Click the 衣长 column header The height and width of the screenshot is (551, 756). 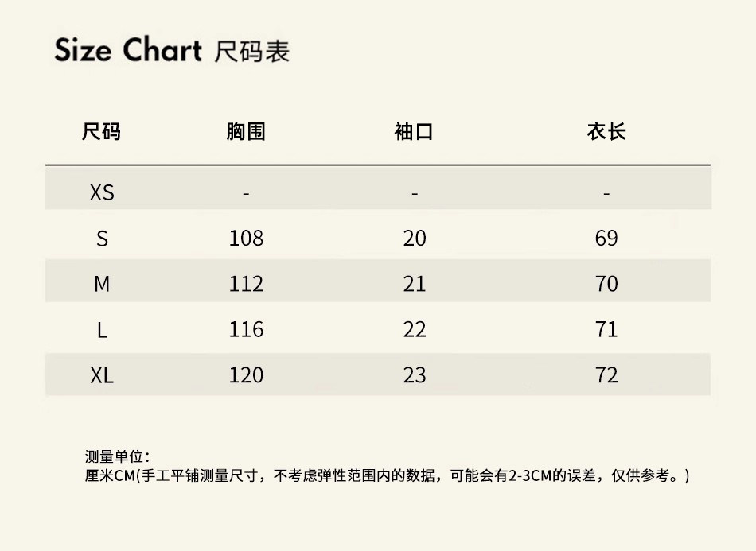coord(606,132)
